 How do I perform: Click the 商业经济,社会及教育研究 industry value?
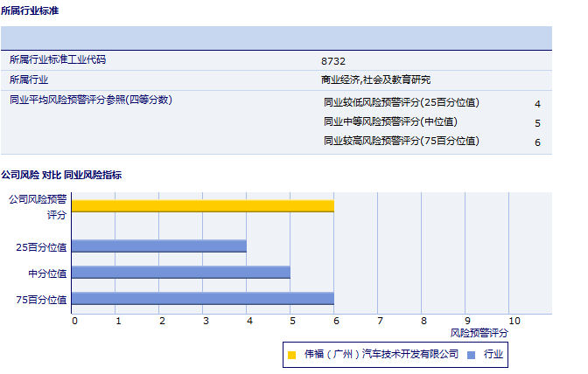pyautogui.click(x=376, y=80)
